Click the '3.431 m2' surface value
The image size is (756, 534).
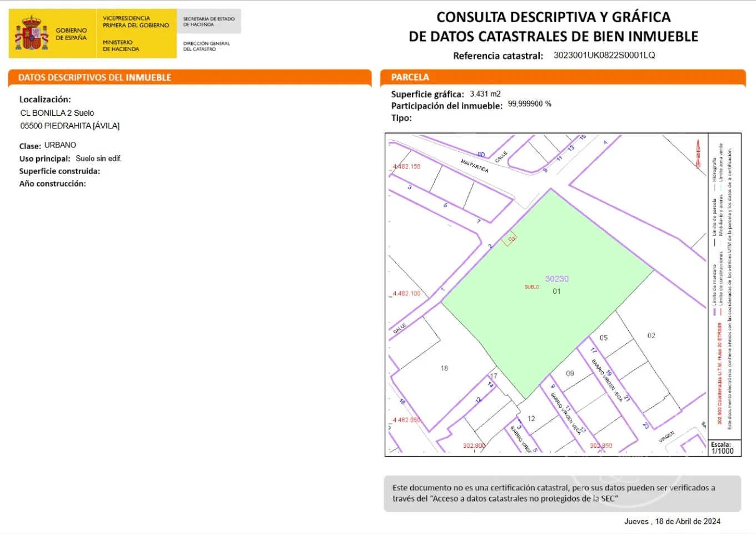pos(485,94)
